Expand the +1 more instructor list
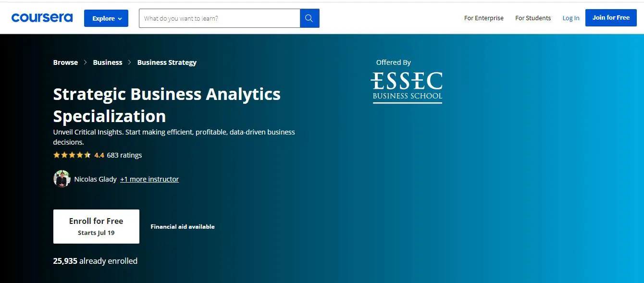The height and width of the screenshot is (283, 644). click(149, 179)
